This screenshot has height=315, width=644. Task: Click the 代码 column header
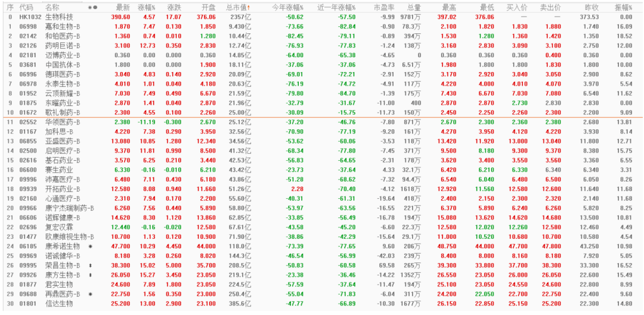(26, 7)
